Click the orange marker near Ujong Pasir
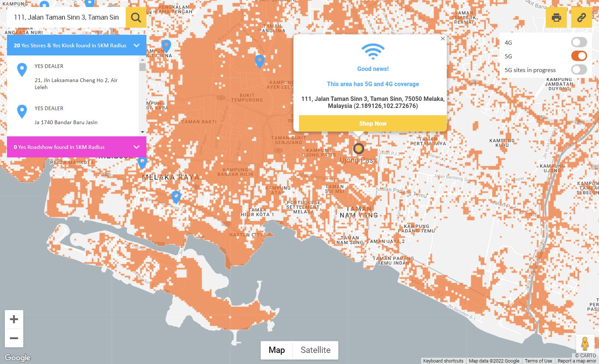The width and height of the screenshot is (599, 364). point(359,149)
